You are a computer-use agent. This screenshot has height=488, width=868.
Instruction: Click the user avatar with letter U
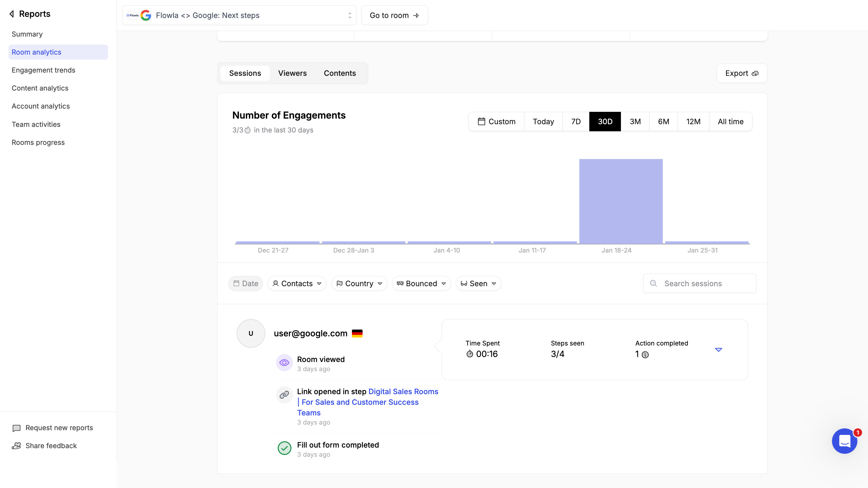pos(251,333)
